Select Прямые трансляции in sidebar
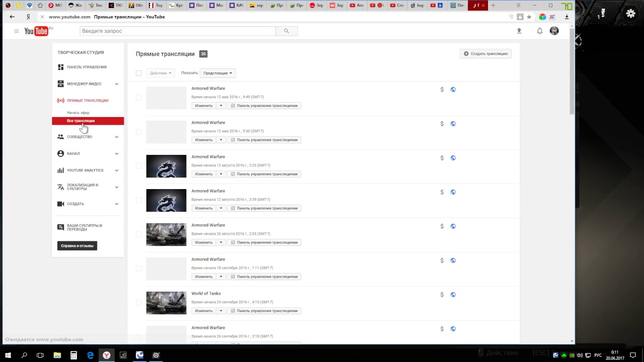The image size is (644, 362). tap(88, 101)
